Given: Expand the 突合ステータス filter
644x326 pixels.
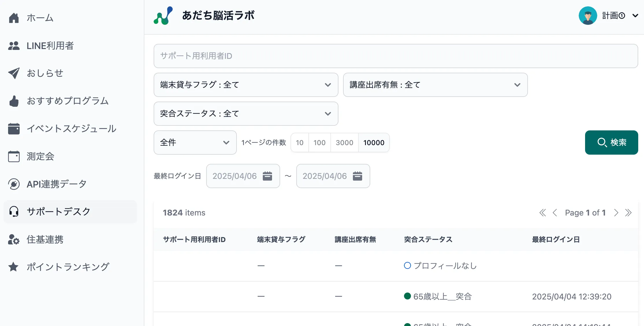Looking at the screenshot, I should pos(246,114).
